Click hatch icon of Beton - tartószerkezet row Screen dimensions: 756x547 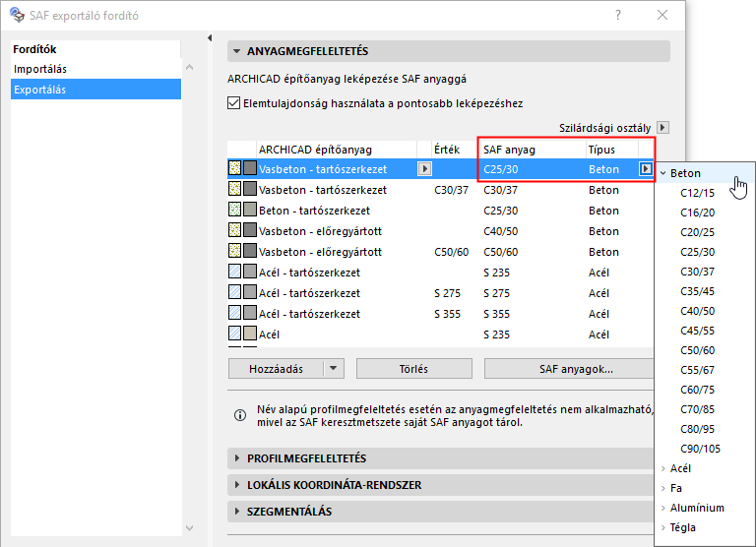[235, 210]
